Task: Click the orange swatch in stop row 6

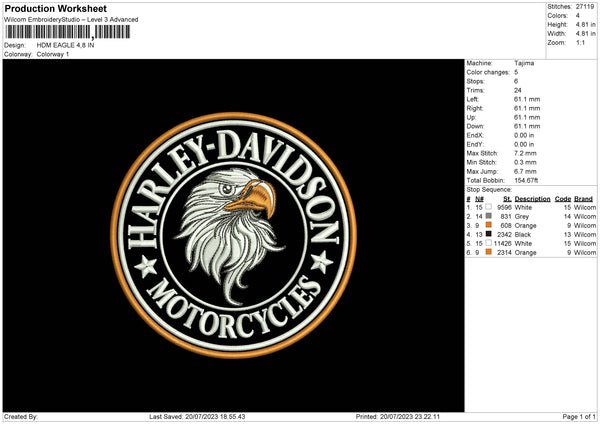Action: coord(489,252)
